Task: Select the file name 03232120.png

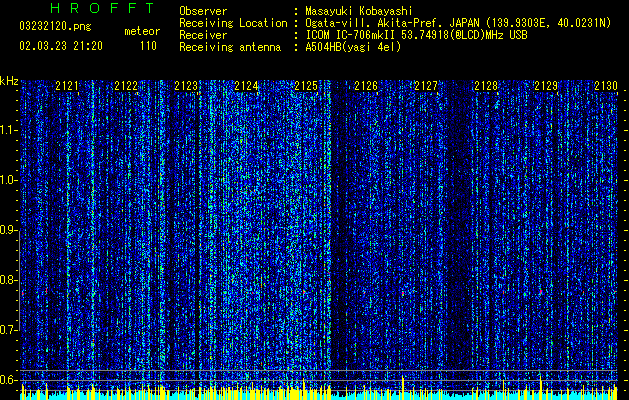Action: [x=55, y=27]
